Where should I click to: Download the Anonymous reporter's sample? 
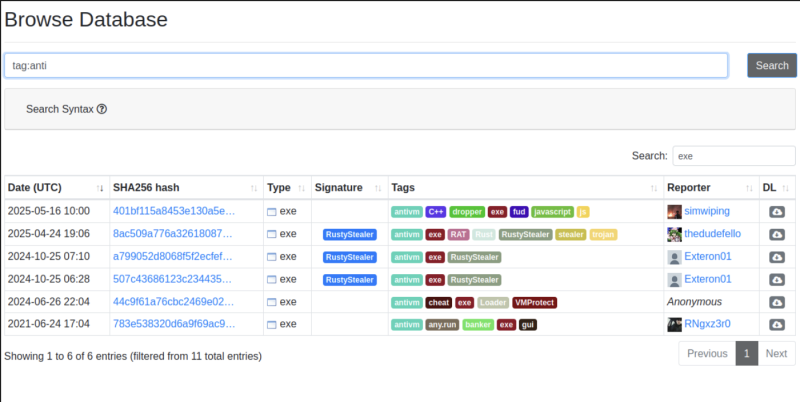777,303
